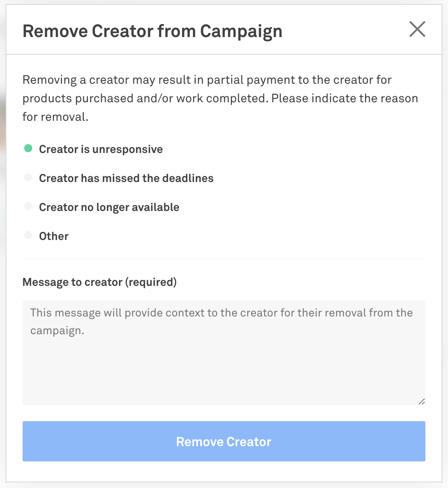Click the resize handle of the message box
The width and height of the screenshot is (448, 488).
tap(422, 401)
